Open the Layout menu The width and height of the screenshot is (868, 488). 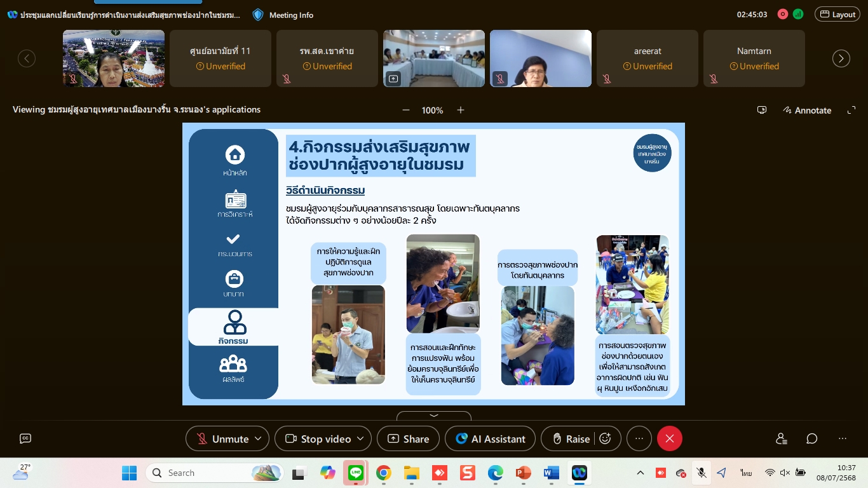point(837,15)
